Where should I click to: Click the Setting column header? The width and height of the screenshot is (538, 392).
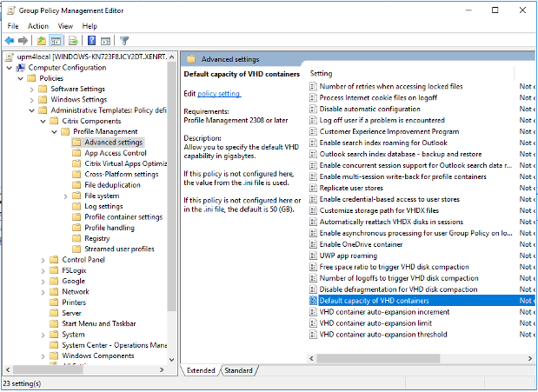tap(322, 74)
